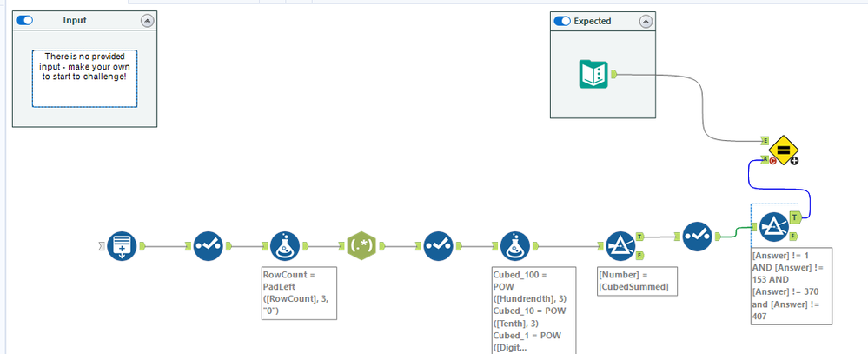The image size is (868, 354).
Task: Disable the Input container toggle
Action: click(x=24, y=21)
